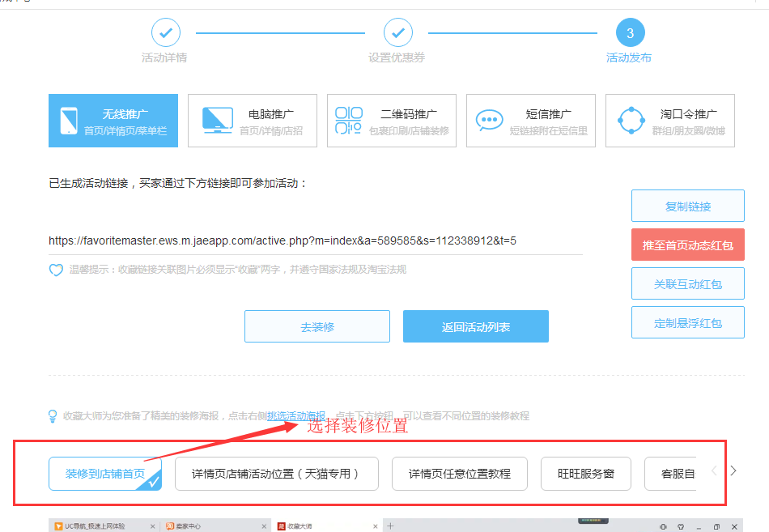Click the 返回活动列表 button
769x532 pixels.
tap(475, 326)
